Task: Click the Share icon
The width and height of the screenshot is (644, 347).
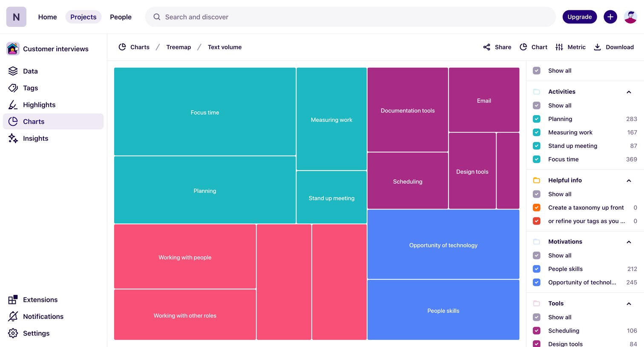Action: pyautogui.click(x=486, y=47)
